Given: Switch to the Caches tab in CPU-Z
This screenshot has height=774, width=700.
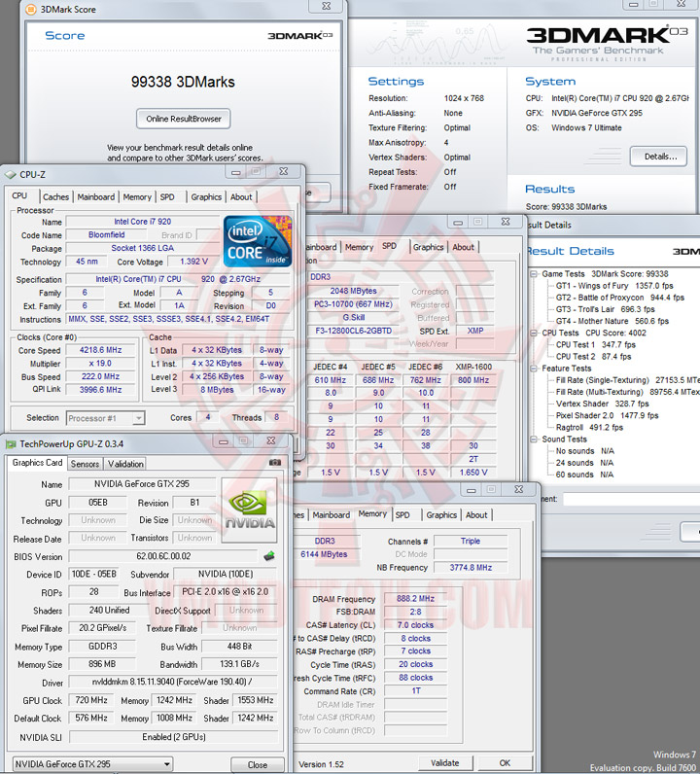Looking at the screenshot, I should [x=55, y=197].
